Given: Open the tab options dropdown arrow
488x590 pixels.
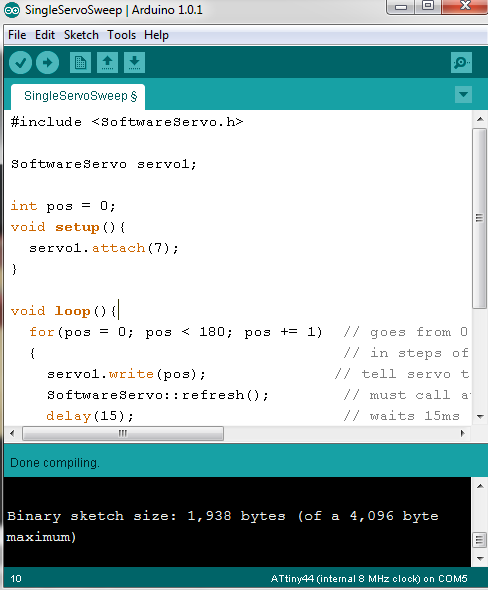Looking at the screenshot, I should coord(464,94).
